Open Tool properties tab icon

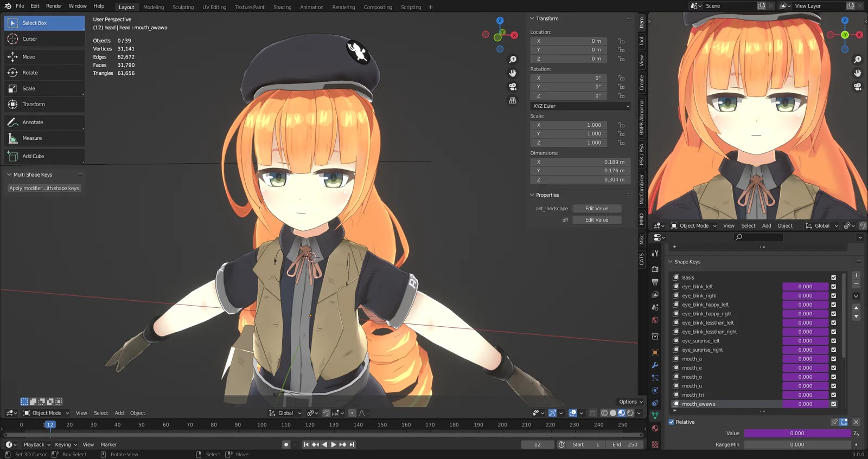click(655, 253)
